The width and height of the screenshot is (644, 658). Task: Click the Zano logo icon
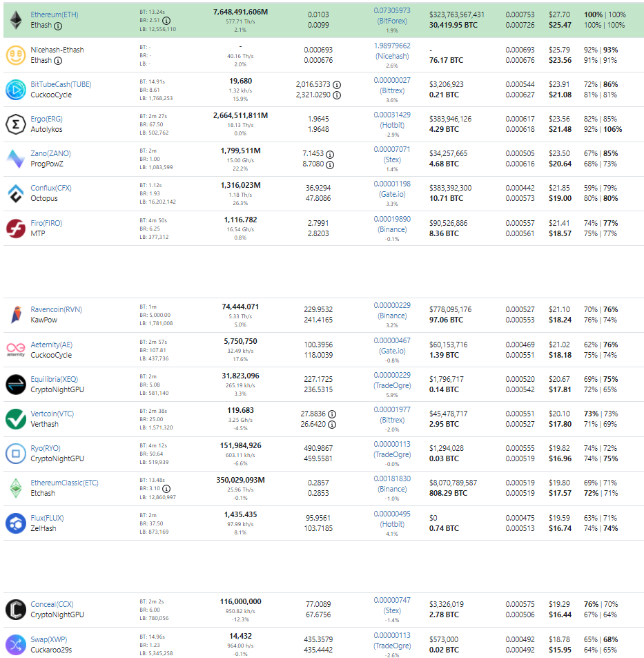[16, 159]
